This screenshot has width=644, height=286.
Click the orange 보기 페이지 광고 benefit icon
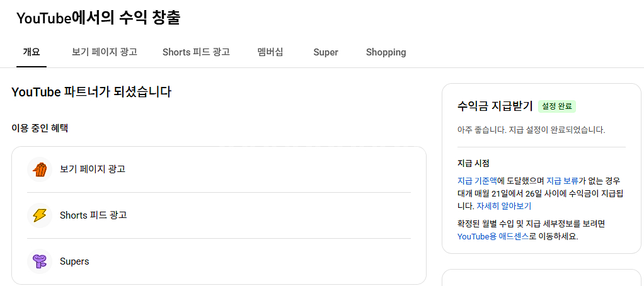click(39, 169)
